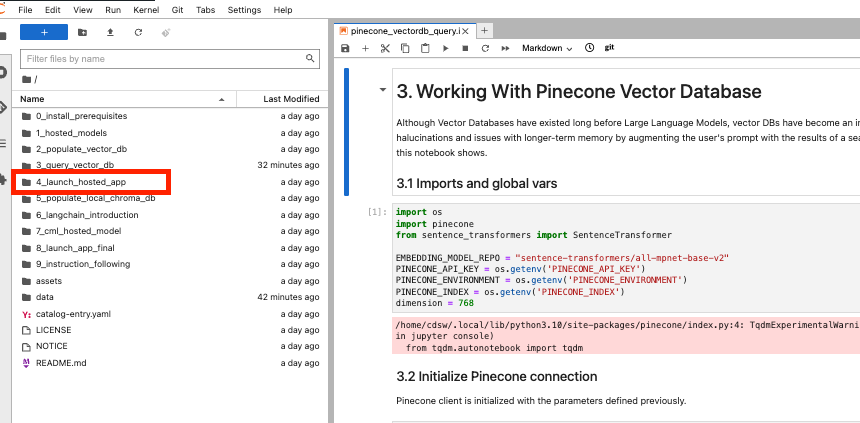
Task: Select the 2_populate_vector_db folder
Action: pyautogui.click(x=170, y=149)
